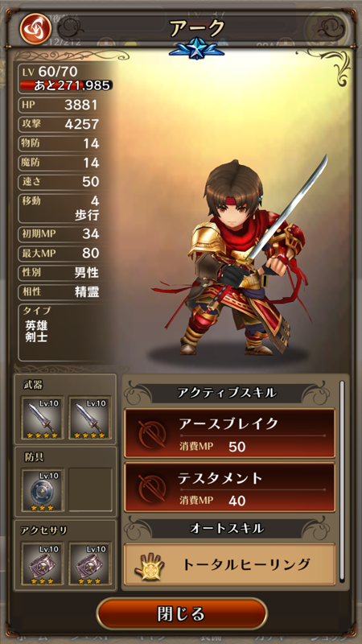Tap the red swirl emblem icon

[35, 28]
